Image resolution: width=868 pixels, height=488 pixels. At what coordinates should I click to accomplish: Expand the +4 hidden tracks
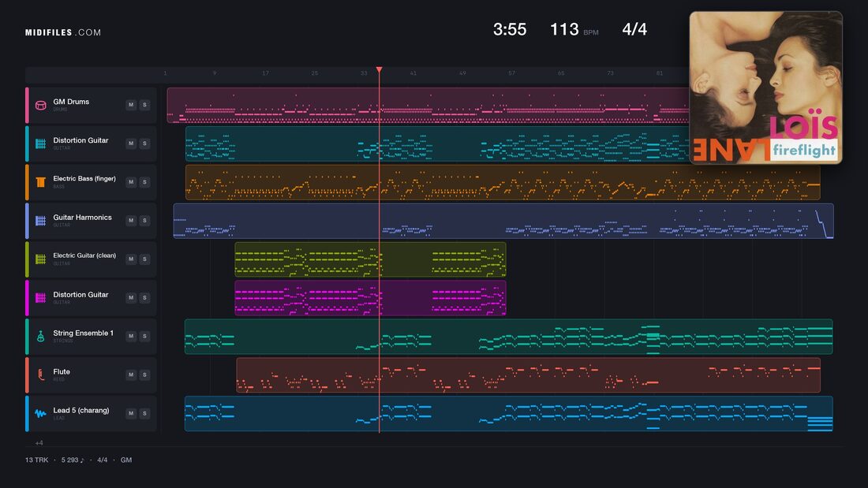tap(39, 442)
